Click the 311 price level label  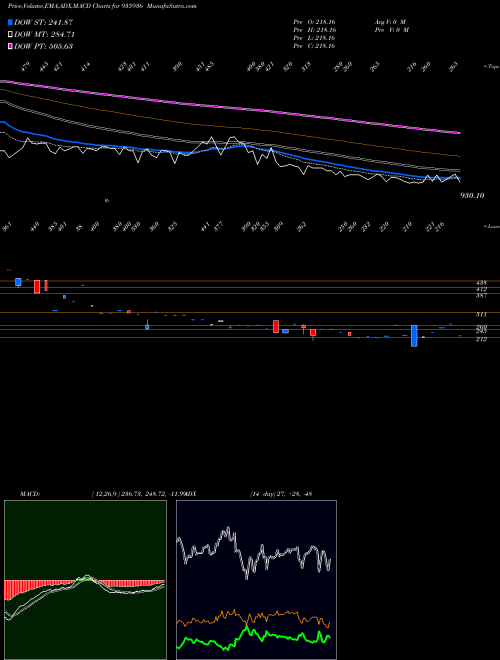tap(481, 314)
